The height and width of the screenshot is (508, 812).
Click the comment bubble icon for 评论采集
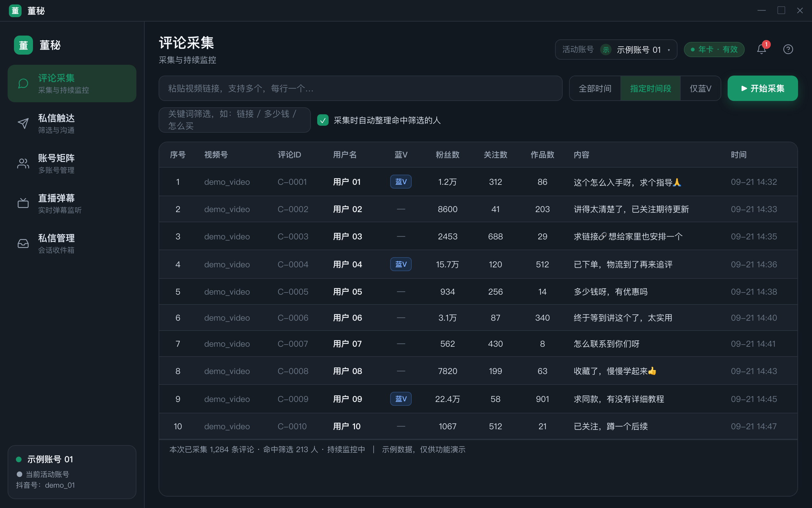coord(23,83)
